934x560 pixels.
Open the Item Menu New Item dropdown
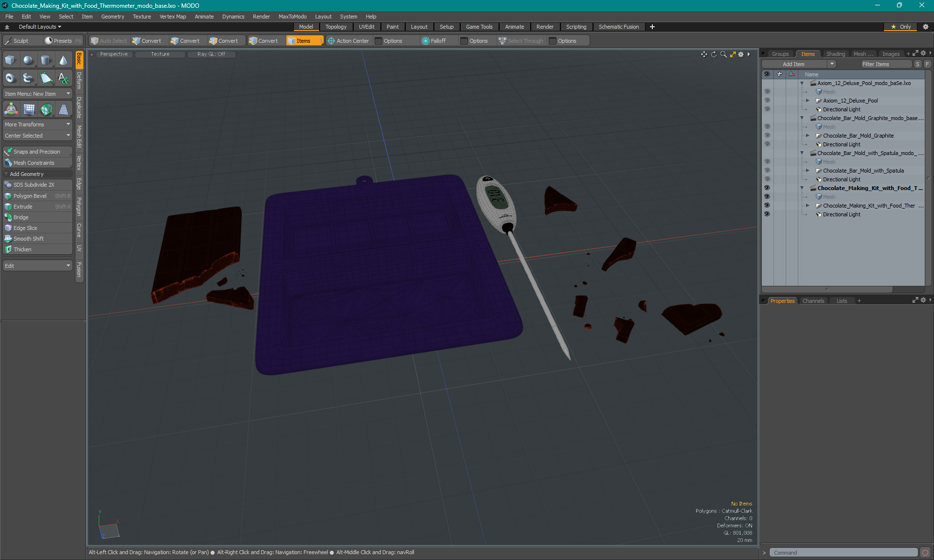[36, 93]
